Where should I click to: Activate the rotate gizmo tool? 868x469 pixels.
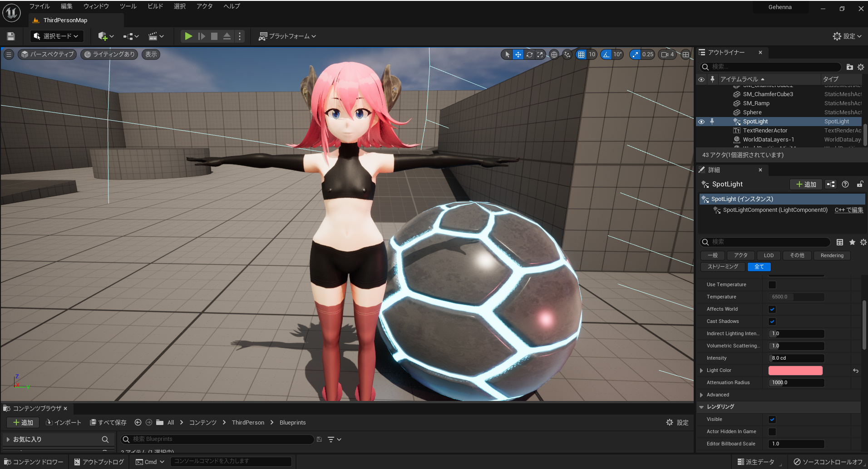coord(529,54)
